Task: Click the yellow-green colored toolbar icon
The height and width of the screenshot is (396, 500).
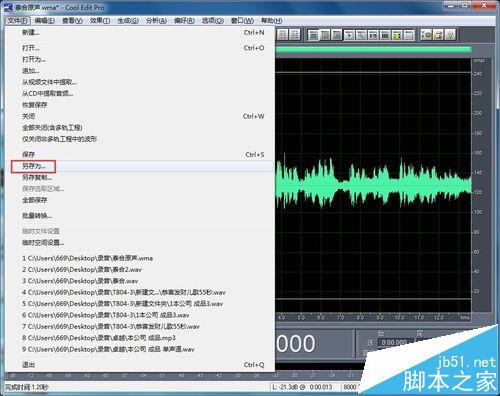Action: pos(397,35)
